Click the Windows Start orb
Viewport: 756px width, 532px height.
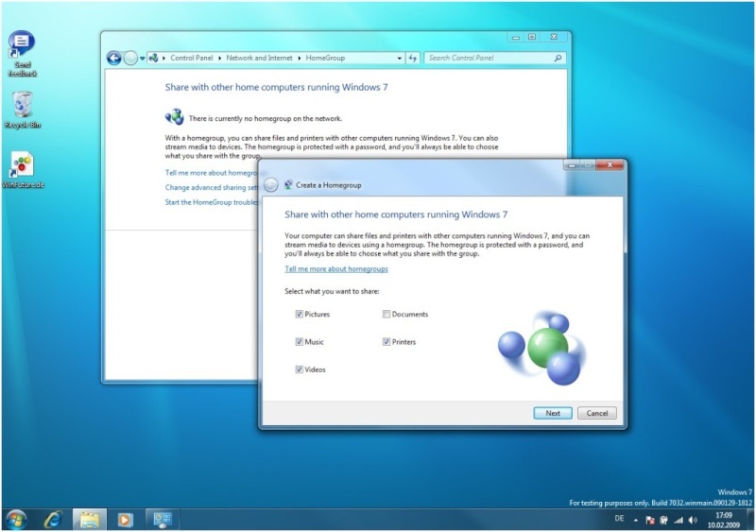coord(16,520)
